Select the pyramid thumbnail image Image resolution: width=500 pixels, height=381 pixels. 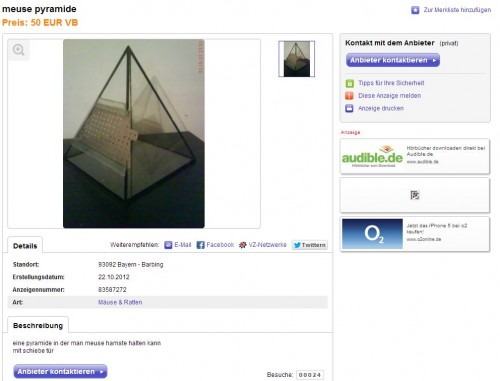click(x=297, y=59)
